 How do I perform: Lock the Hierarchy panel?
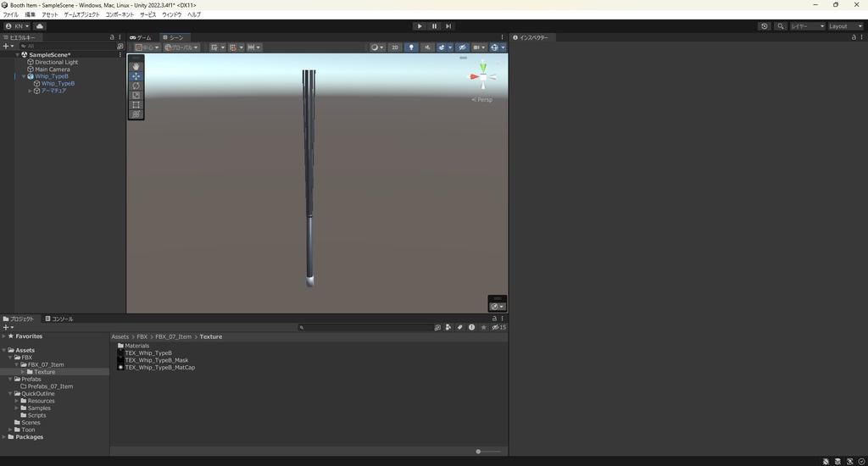coord(112,37)
